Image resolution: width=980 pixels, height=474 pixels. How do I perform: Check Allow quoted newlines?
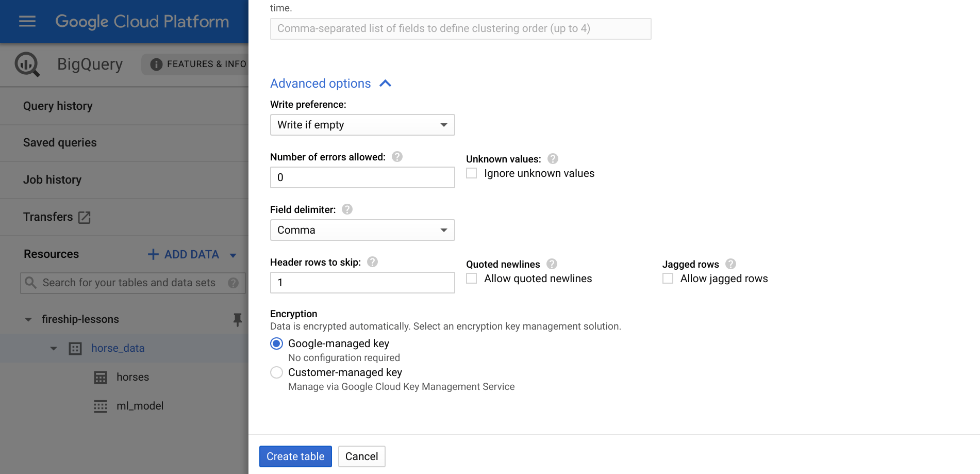coord(471,278)
